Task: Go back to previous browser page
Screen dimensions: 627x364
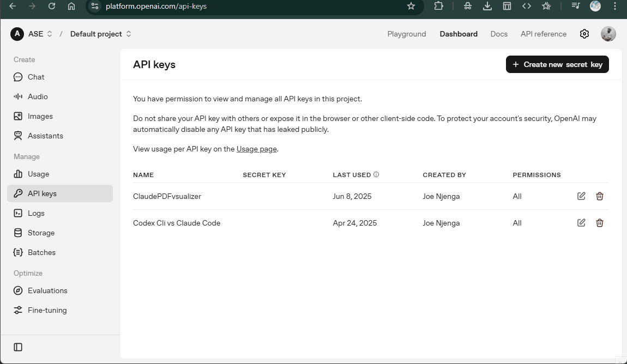Action: click(13, 6)
